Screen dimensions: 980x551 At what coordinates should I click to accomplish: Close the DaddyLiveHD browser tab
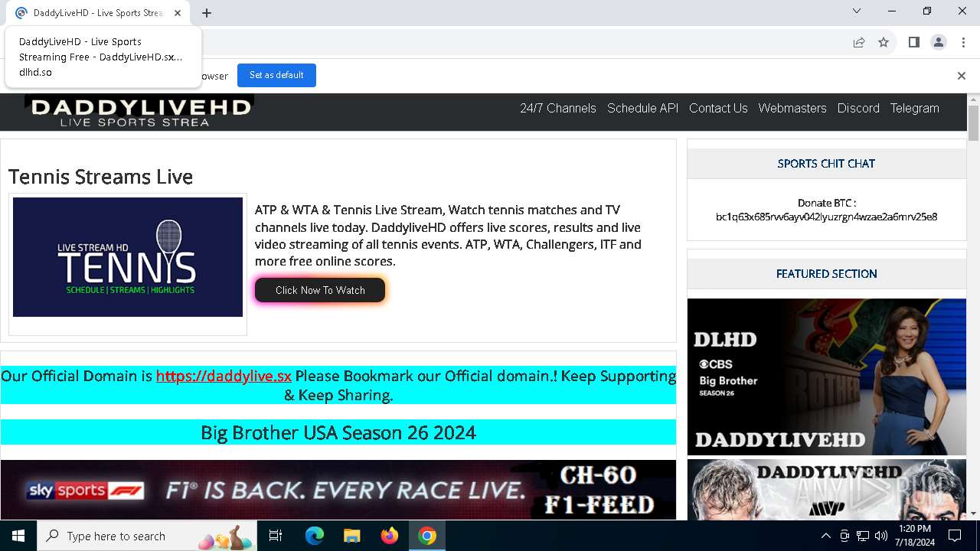(x=178, y=13)
